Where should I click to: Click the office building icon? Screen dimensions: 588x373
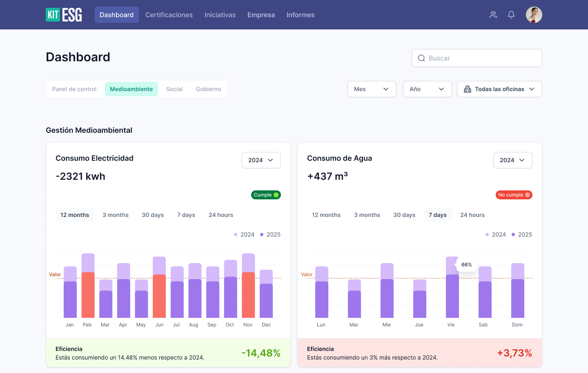coord(468,89)
